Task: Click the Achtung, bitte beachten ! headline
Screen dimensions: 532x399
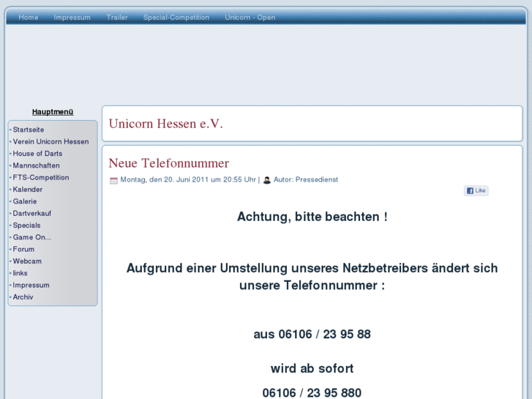Action: 312,217
